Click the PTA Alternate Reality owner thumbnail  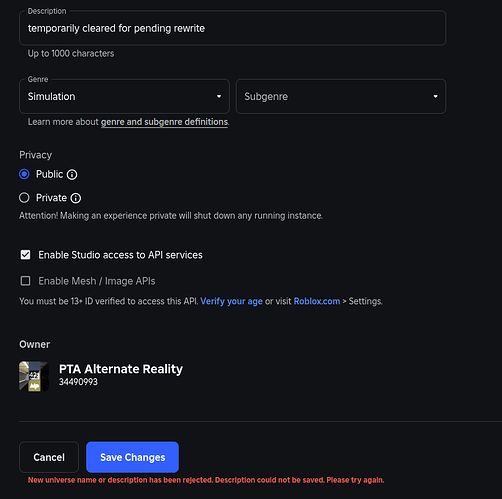[34, 376]
